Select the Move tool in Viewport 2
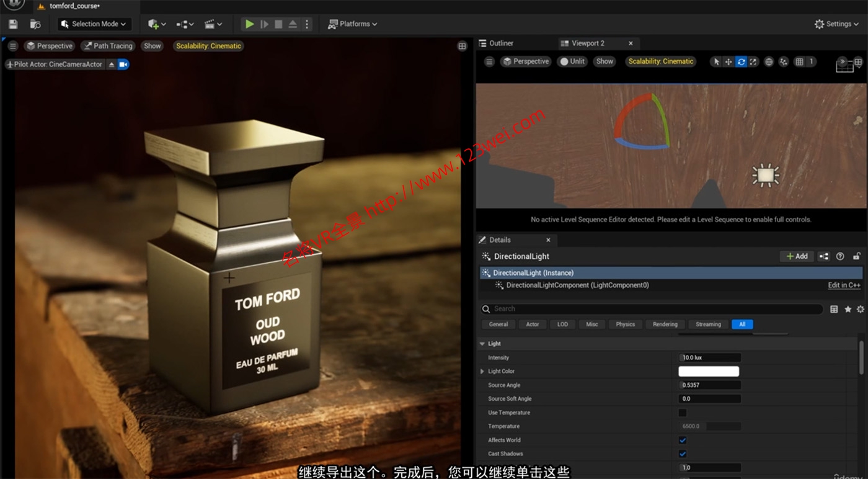868x479 pixels. (728, 61)
